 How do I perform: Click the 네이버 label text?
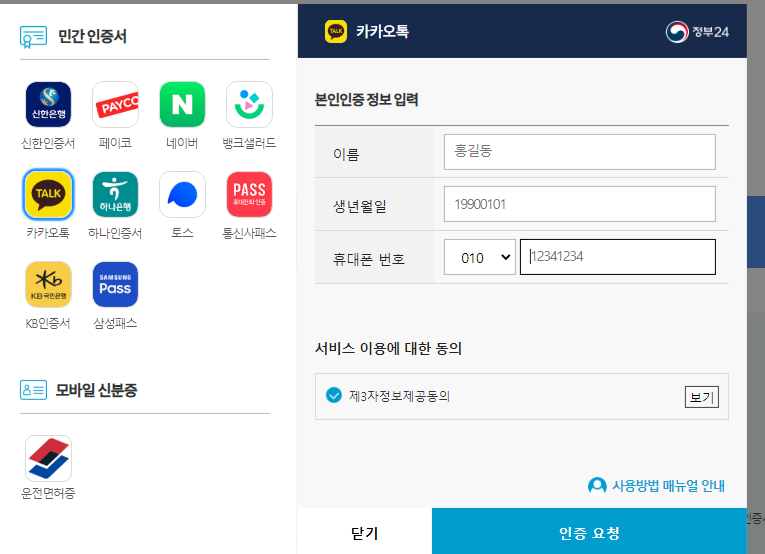pos(182,143)
